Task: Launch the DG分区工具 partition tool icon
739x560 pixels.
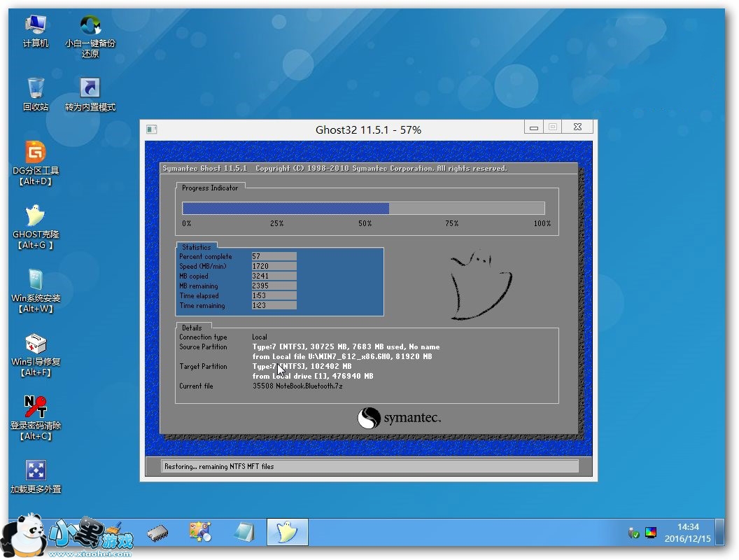Action: [x=36, y=153]
